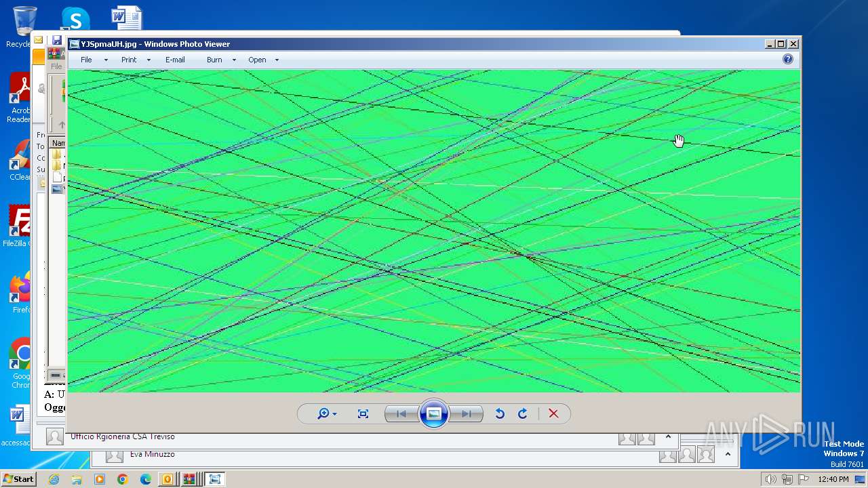Viewport: 868px width, 488px height.
Task: Open the Print menu
Action: 129,60
